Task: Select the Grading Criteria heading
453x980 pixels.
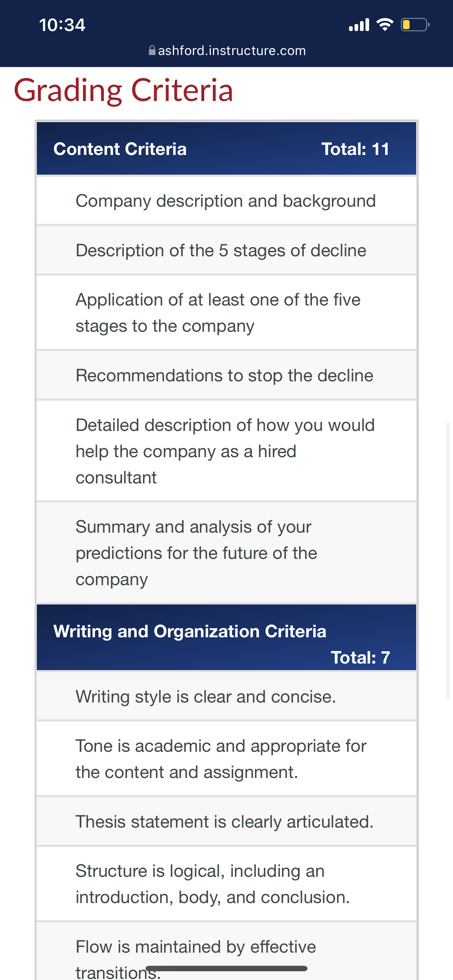Action: click(123, 90)
